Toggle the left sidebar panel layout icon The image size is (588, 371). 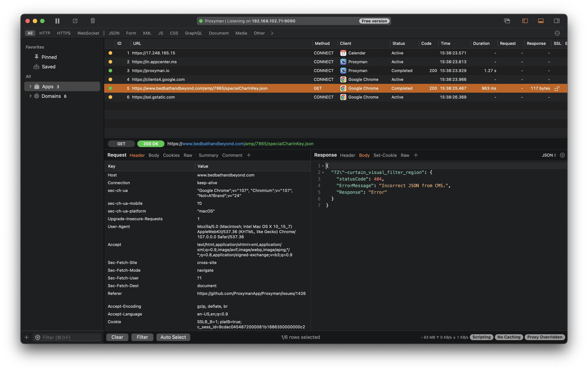point(525,21)
